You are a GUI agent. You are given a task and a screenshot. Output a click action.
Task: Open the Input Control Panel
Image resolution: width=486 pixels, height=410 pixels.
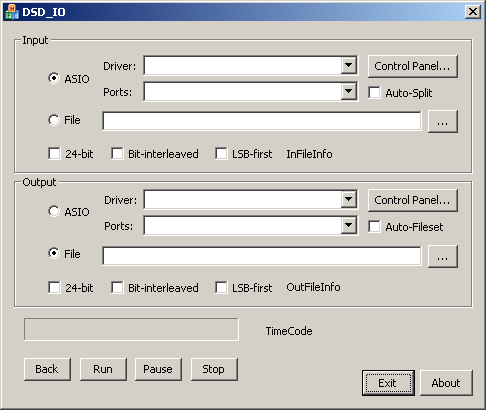pos(413,66)
